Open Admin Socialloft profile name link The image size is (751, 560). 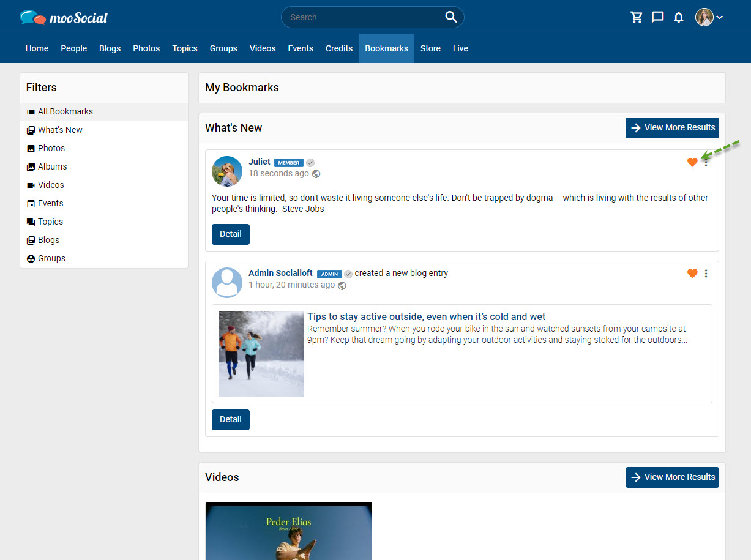coord(280,273)
